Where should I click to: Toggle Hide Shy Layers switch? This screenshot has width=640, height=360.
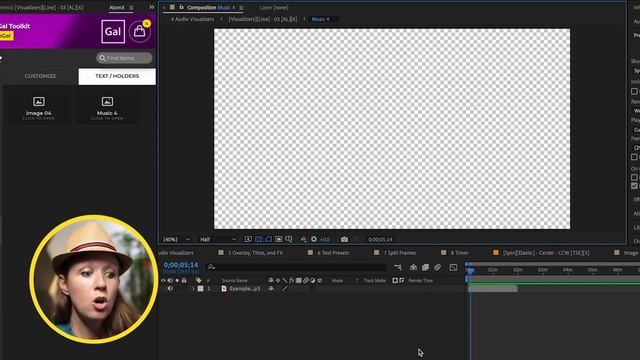[413, 267]
